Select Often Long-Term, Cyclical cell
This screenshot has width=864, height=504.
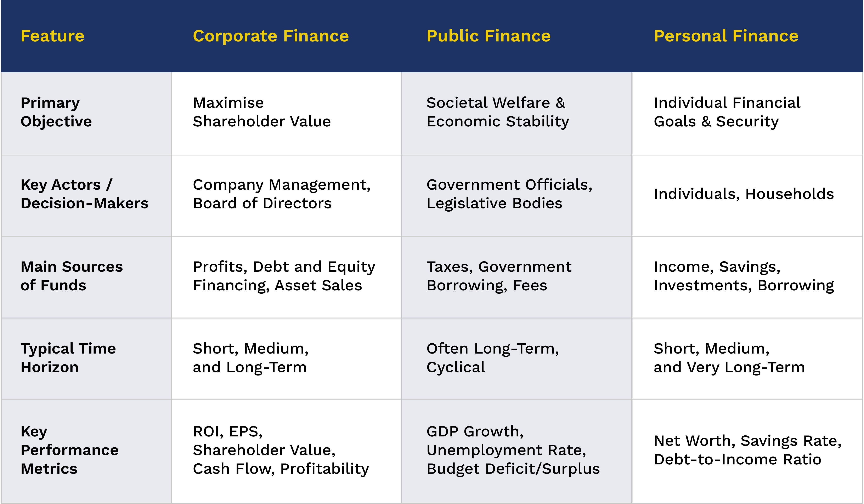[x=492, y=358]
